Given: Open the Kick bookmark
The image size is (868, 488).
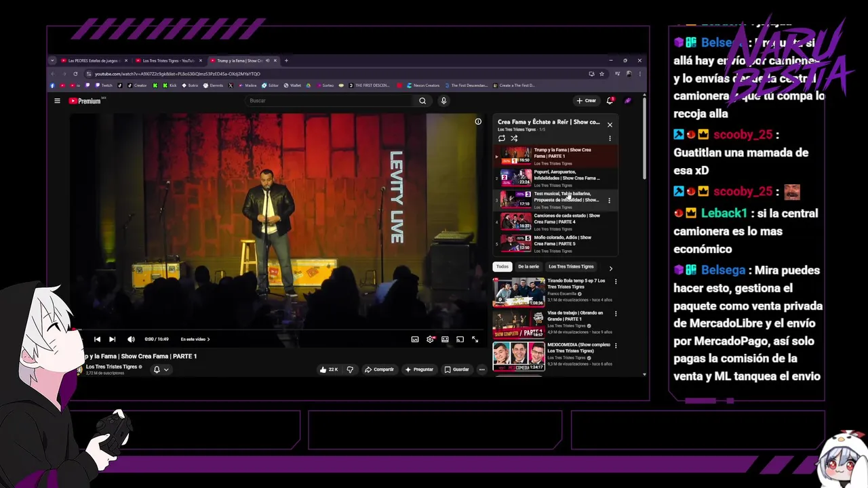Looking at the screenshot, I should pyautogui.click(x=170, y=85).
